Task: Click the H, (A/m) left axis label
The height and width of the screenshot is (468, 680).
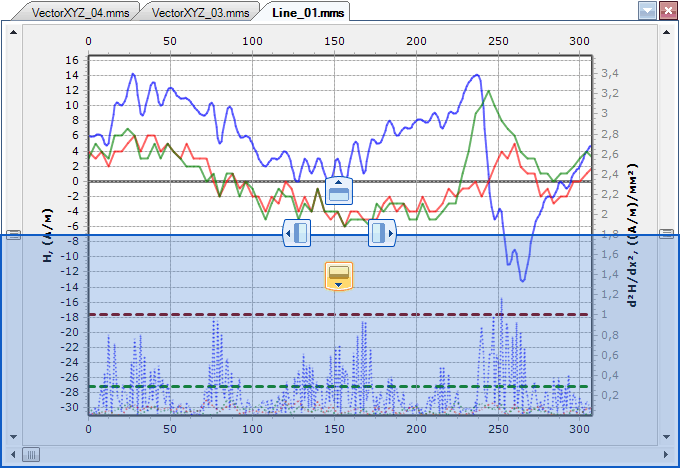Action: (48, 236)
